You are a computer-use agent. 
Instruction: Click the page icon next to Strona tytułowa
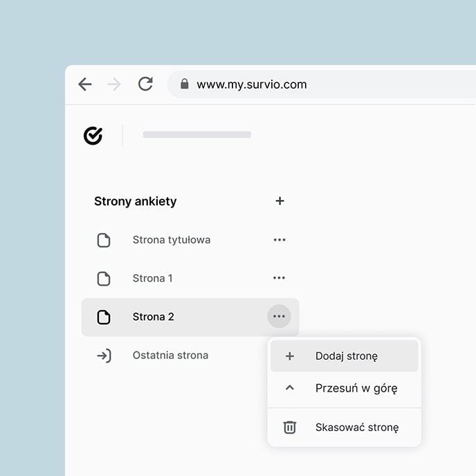coord(104,240)
